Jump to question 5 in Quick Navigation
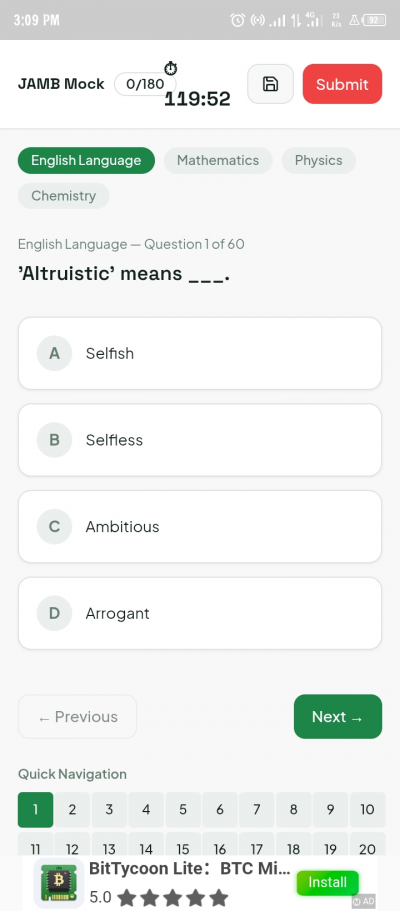 click(x=183, y=809)
